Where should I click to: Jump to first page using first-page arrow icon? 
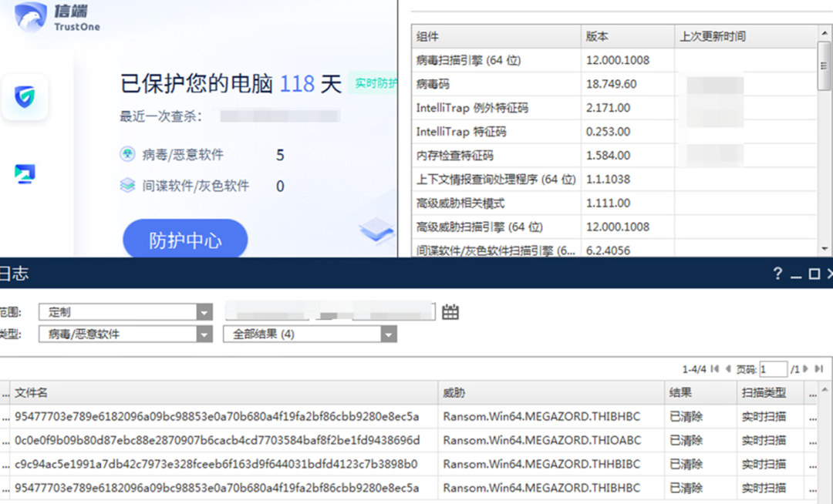716,368
